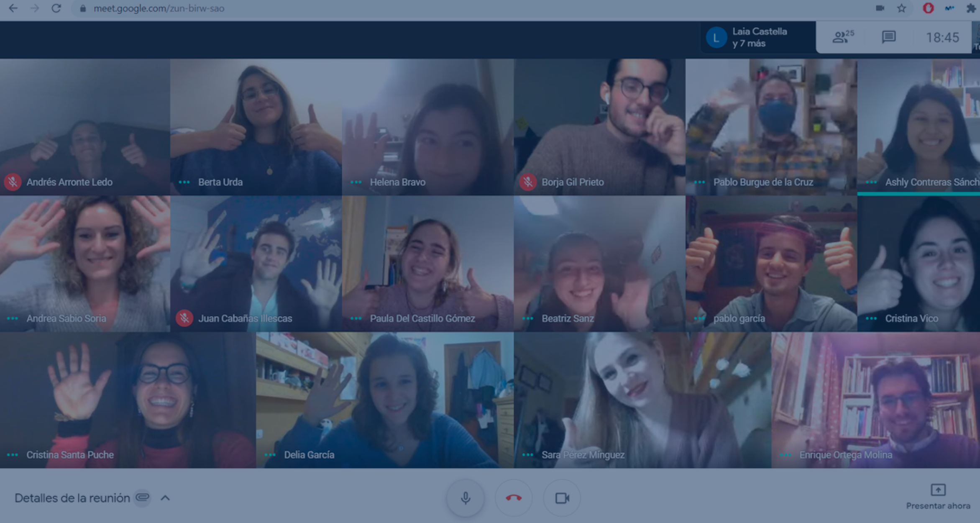Open options dots for Sara Pérez Mínguez
This screenshot has height=523, width=980.
[528, 455]
